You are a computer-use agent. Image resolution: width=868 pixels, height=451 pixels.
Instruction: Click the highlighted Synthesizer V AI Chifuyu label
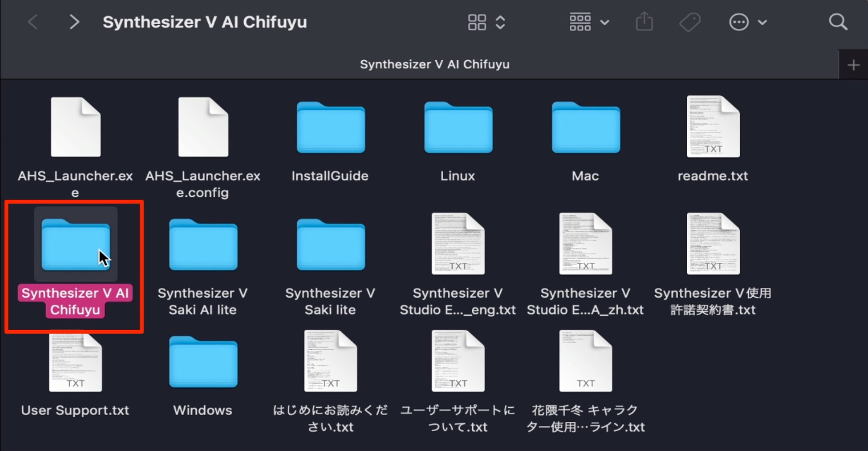[x=75, y=302]
